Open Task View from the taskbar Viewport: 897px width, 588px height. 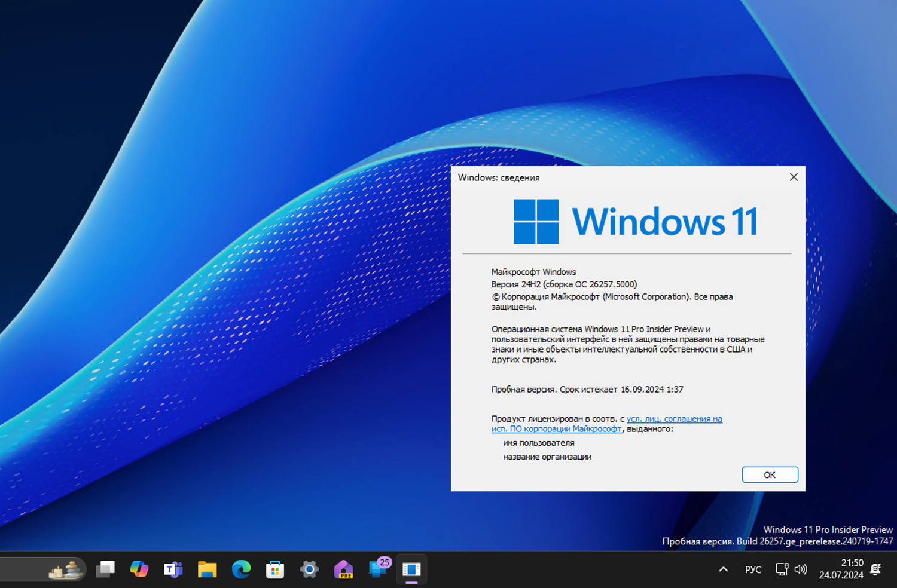[x=105, y=569]
